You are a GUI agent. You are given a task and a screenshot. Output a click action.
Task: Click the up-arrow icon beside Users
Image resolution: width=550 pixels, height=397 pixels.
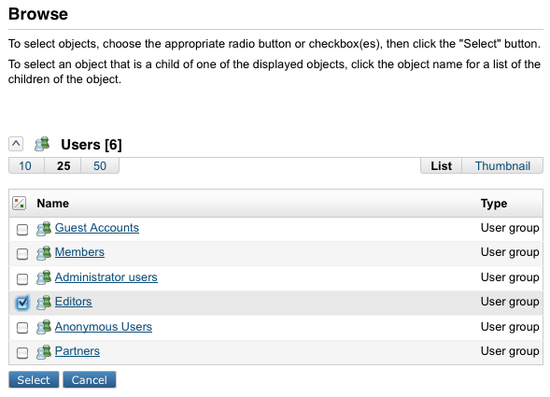point(16,144)
